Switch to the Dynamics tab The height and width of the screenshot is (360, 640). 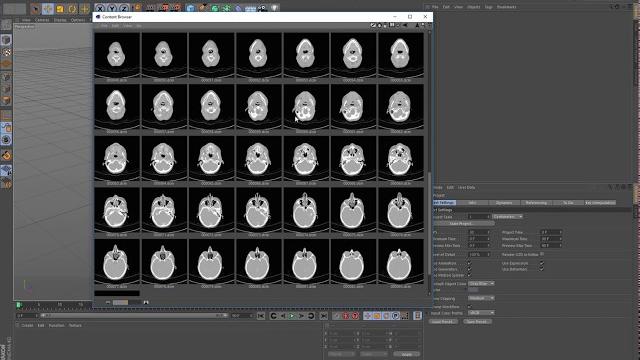(x=504, y=203)
